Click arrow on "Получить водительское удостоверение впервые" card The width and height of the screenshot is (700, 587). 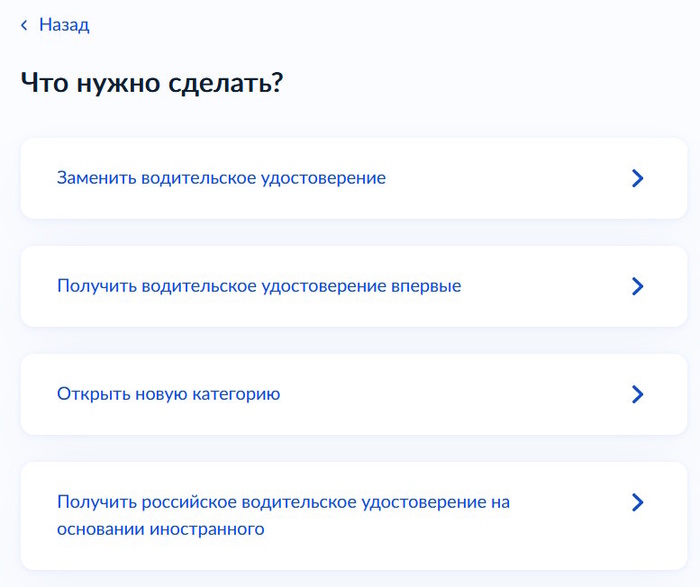coord(637,286)
